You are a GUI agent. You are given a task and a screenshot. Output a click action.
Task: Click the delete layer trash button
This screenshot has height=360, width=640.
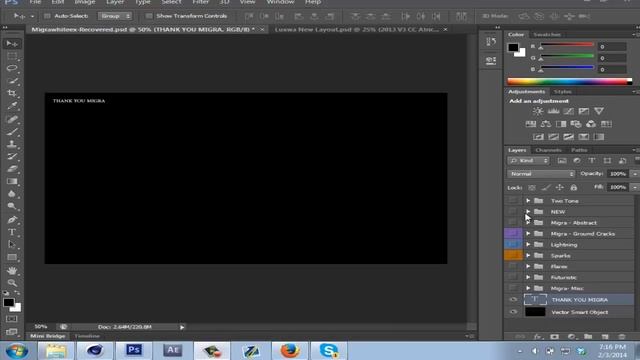(622, 337)
